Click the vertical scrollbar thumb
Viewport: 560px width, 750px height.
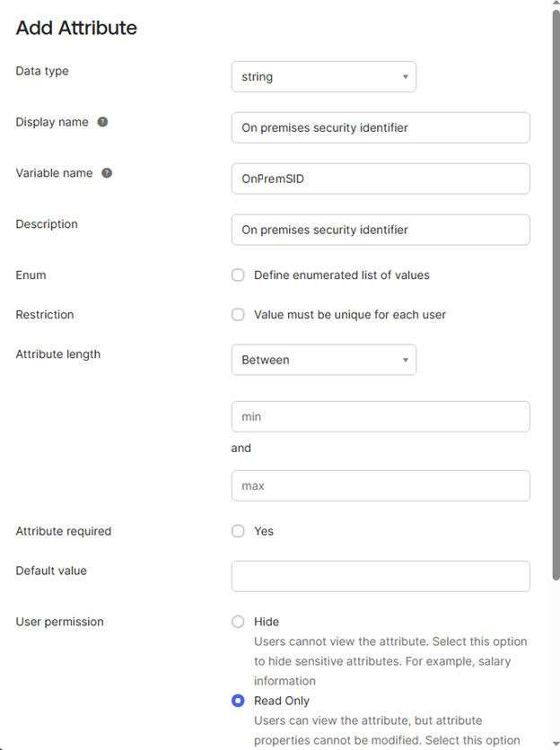pos(556,296)
